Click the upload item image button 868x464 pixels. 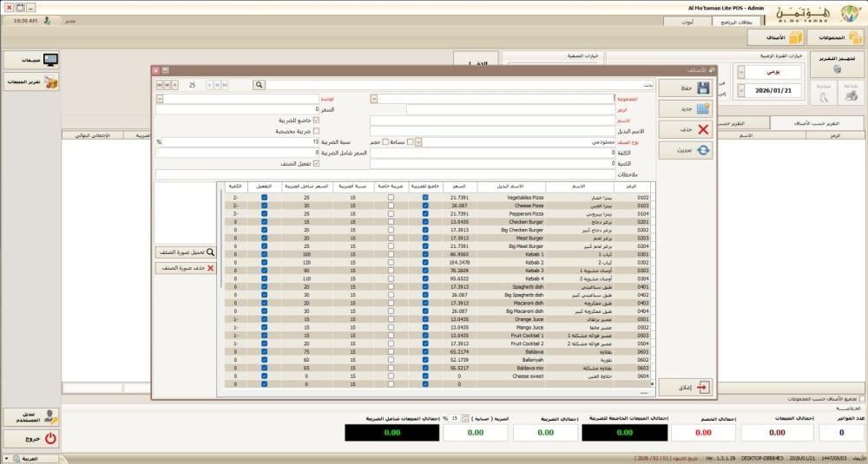point(186,252)
